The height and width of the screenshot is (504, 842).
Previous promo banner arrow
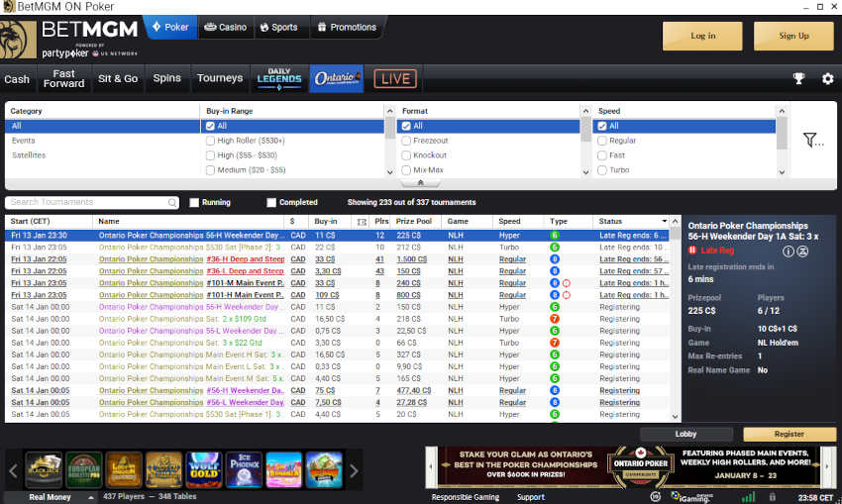coord(431,466)
